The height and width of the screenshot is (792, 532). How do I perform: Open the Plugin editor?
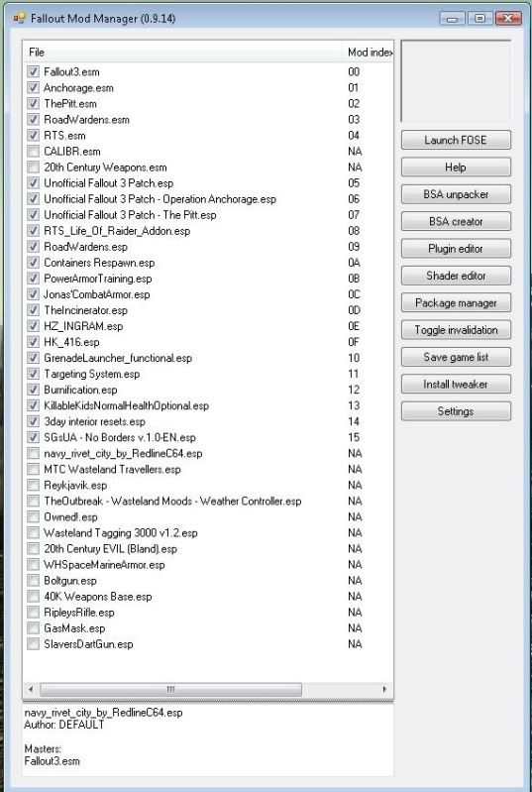[x=456, y=249]
